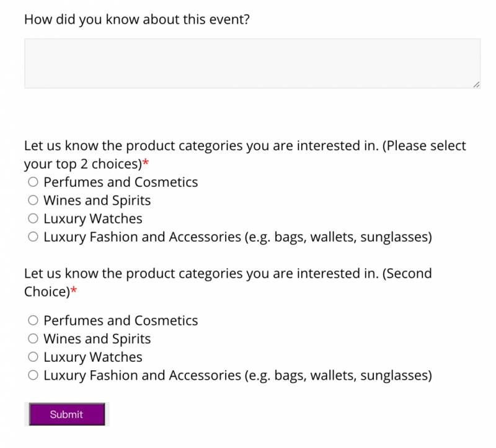Select Perfumes and Cosmetics as top choice
Viewport: 496px width, 448px height.
pyautogui.click(x=33, y=182)
